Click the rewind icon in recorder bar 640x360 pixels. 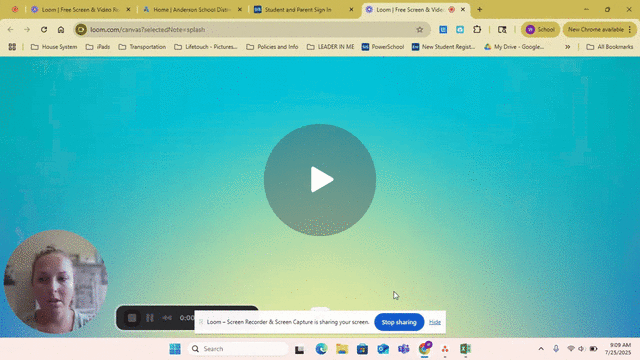click(167, 318)
